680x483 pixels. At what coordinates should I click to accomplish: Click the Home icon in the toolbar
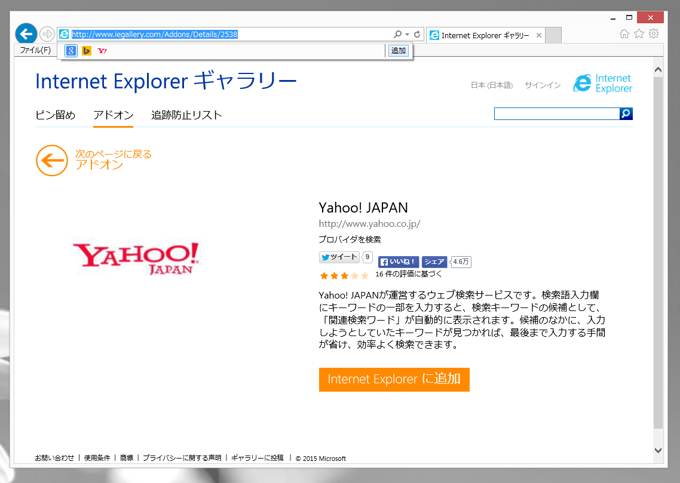(624, 34)
